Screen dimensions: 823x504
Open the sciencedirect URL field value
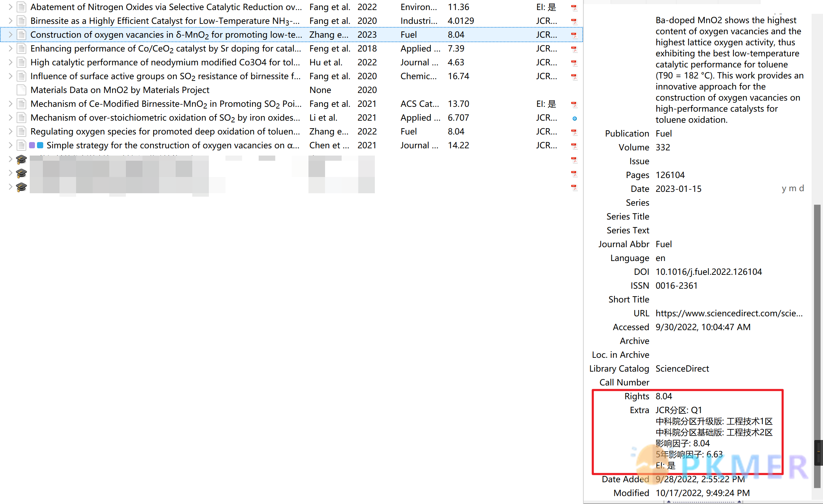click(729, 313)
